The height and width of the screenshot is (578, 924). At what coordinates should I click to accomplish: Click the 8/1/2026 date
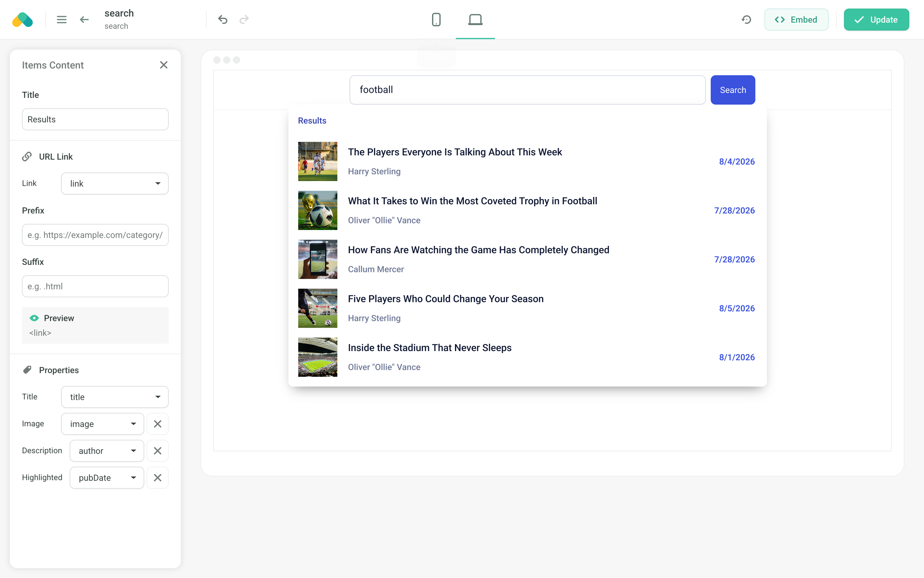pos(737,357)
